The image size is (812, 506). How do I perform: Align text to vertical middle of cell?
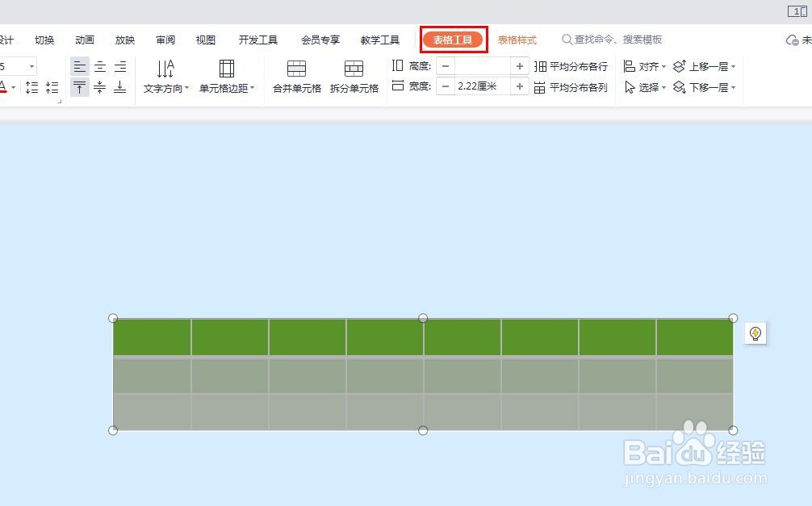[100, 87]
